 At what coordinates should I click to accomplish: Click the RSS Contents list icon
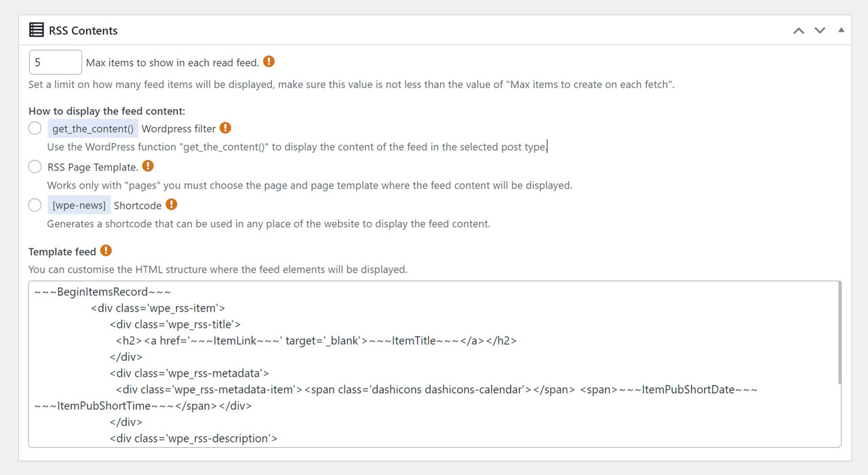(x=36, y=30)
